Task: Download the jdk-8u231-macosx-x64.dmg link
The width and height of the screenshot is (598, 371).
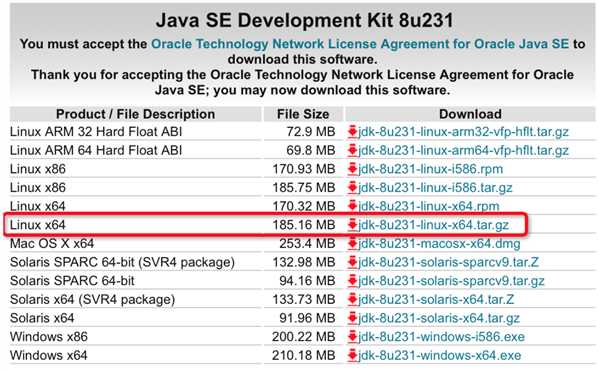Action: (x=439, y=244)
